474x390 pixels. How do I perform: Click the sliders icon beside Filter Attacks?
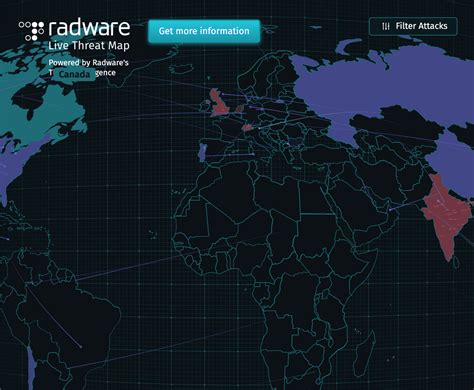386,26
